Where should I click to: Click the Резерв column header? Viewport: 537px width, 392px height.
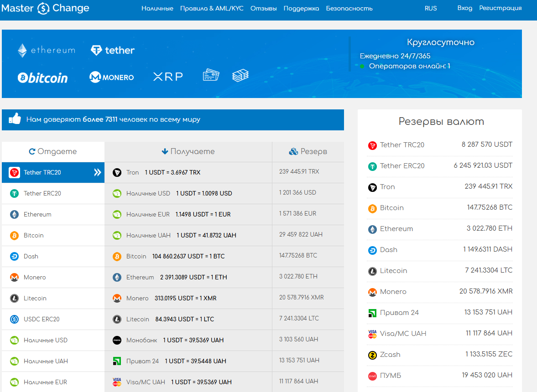308,151
